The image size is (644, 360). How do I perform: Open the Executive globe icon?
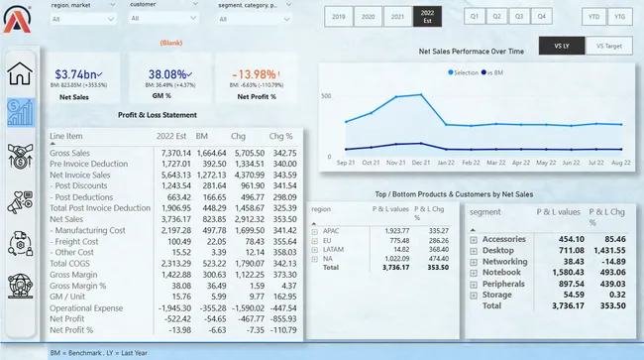coord(20,286)
